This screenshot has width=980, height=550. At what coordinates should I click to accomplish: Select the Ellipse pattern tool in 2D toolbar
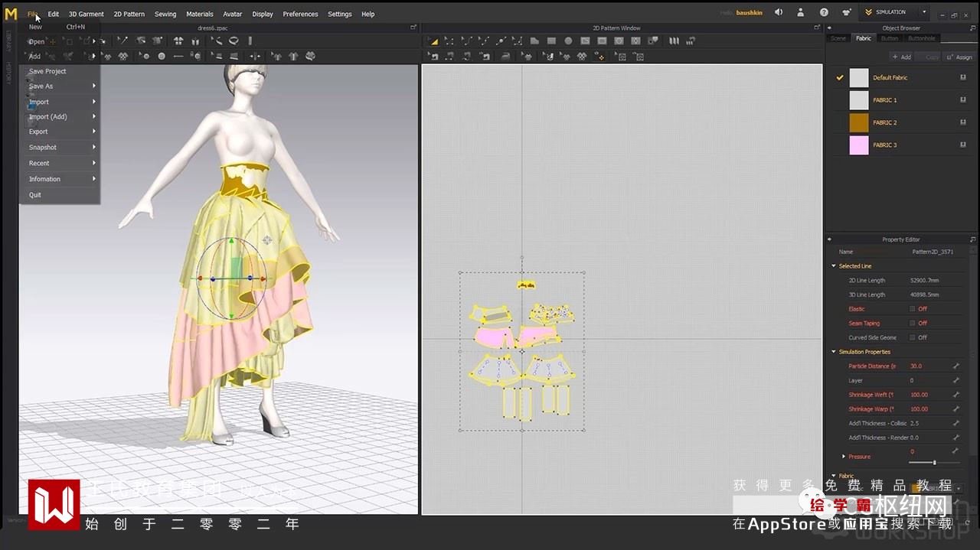tap(568, 41)
